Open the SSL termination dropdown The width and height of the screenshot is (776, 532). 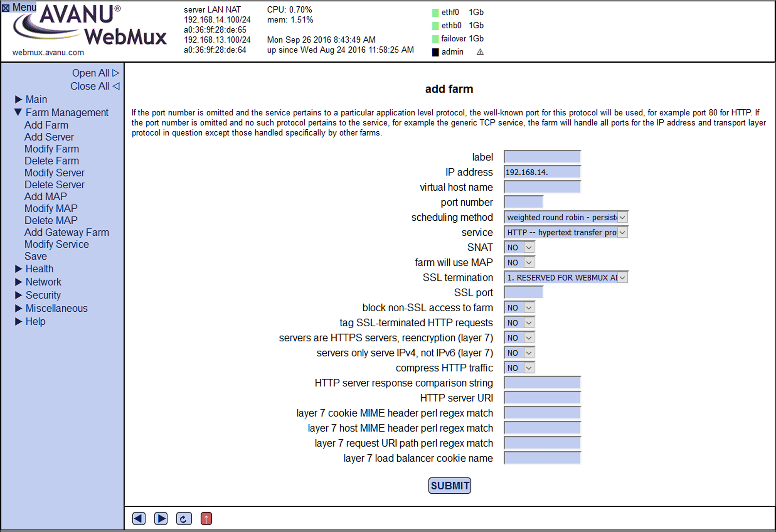(x=566, y=278)
